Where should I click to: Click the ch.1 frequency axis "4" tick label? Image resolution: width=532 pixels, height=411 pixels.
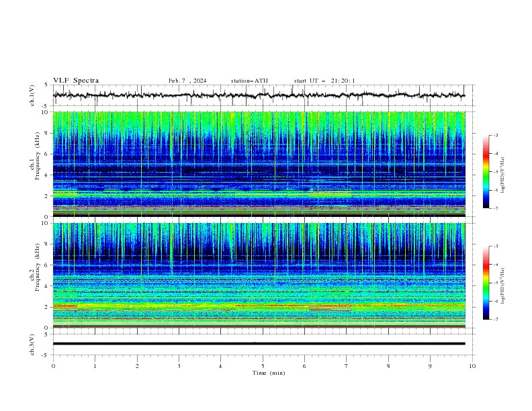47,175
